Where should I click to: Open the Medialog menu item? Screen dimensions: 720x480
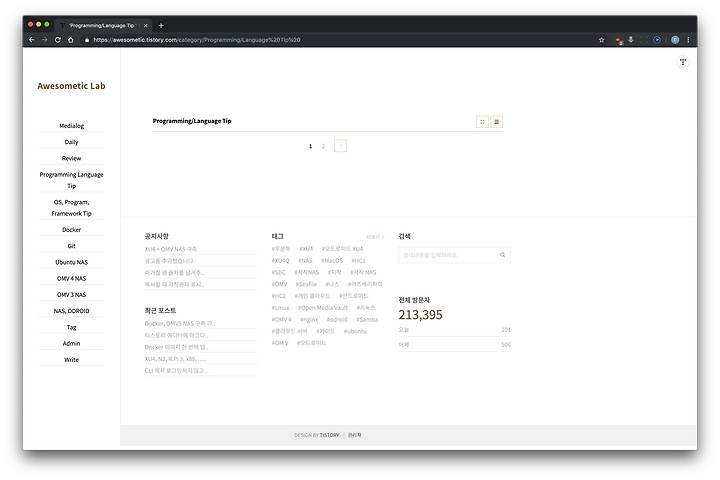coord(72,126)
